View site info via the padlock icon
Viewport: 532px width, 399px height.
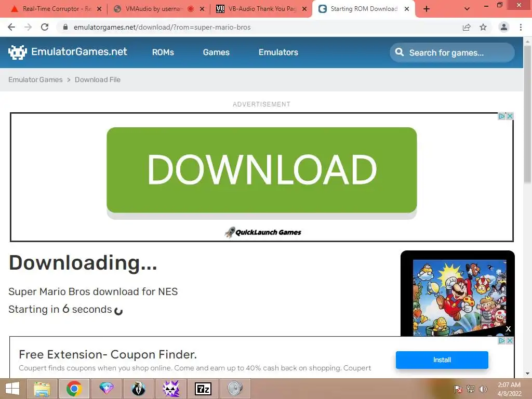[65, 27]
